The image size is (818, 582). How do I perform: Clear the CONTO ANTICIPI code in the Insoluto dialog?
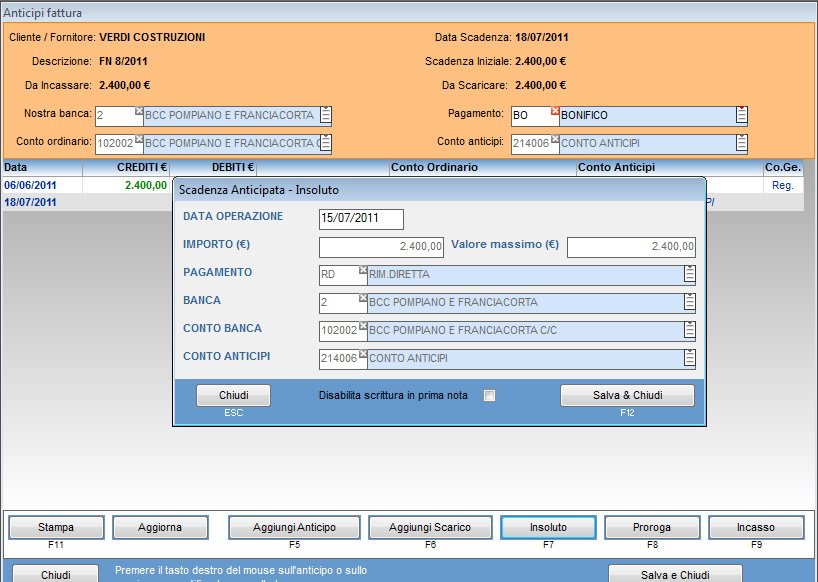click(x=363, y=354)
